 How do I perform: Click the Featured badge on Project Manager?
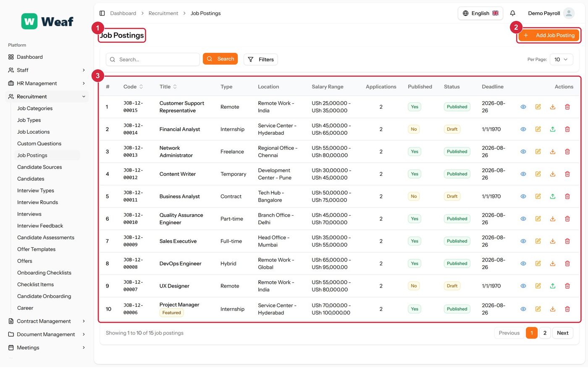coord(171,313)
